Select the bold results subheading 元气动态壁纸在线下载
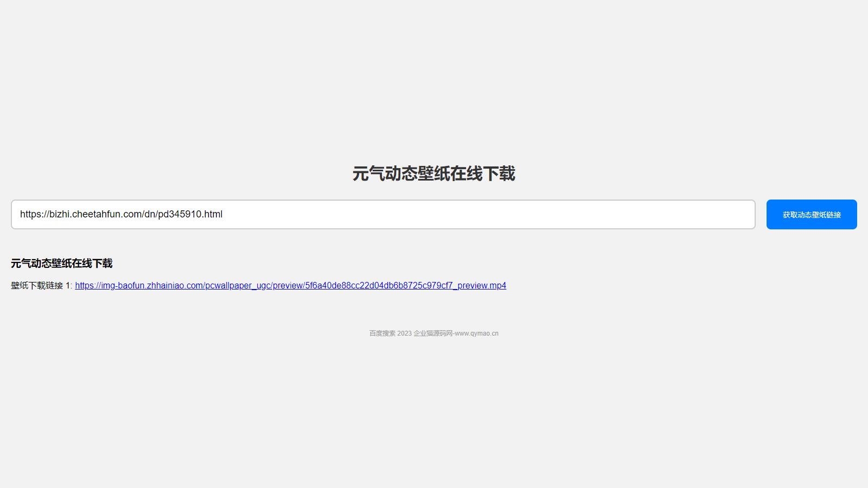The height and width of the screenshot is (488, 868). tap(61, 264)
